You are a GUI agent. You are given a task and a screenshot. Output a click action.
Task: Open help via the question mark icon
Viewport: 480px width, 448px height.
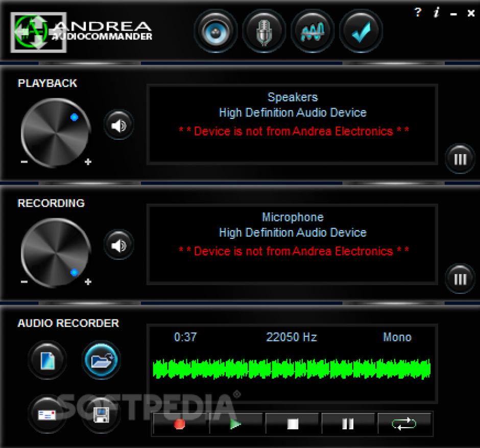point(418,12)
